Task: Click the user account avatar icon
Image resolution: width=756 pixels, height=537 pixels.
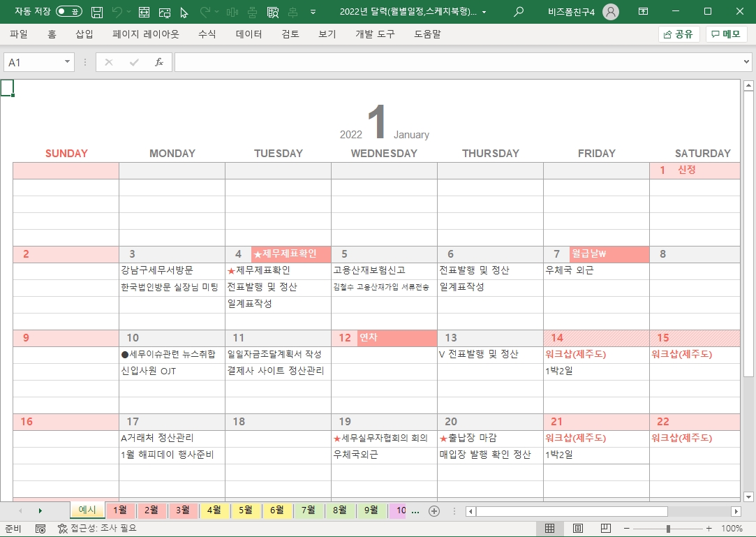Action: pos(610,12)
